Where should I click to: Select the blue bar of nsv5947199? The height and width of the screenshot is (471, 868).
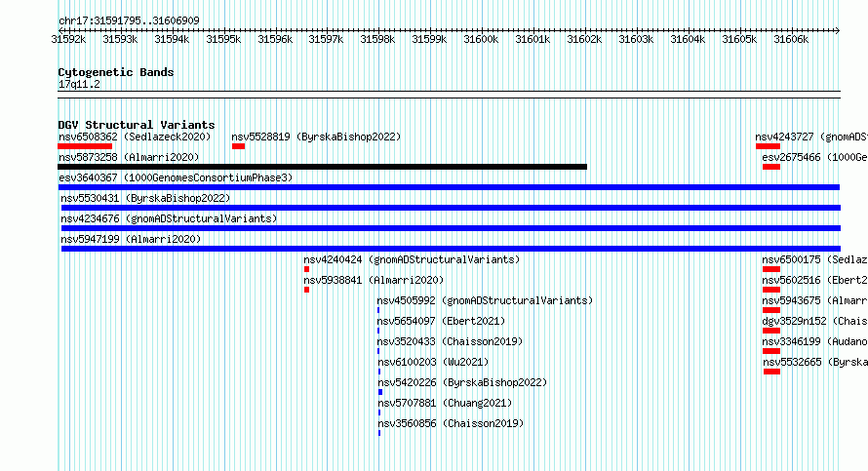[451, 249]
